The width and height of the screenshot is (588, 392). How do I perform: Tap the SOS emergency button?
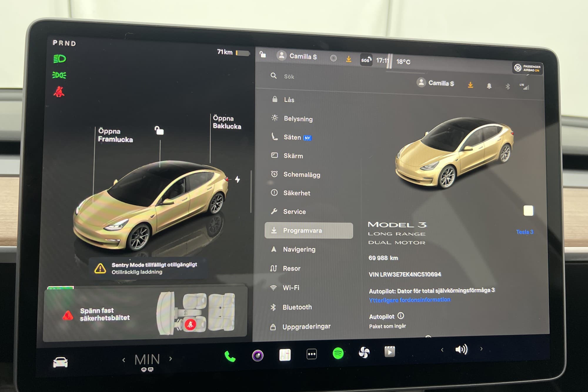pyautogui.click(x=366, y=60)
